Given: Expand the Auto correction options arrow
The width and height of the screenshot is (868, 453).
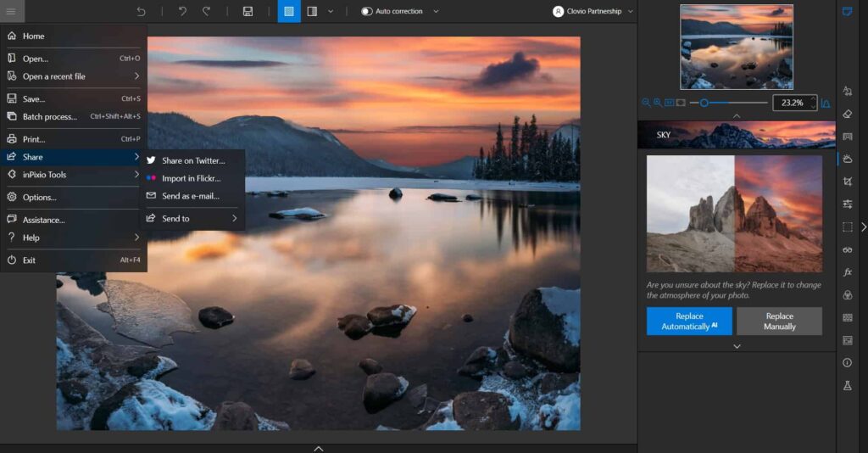Looking at the screenshot, I should (436, 11).
